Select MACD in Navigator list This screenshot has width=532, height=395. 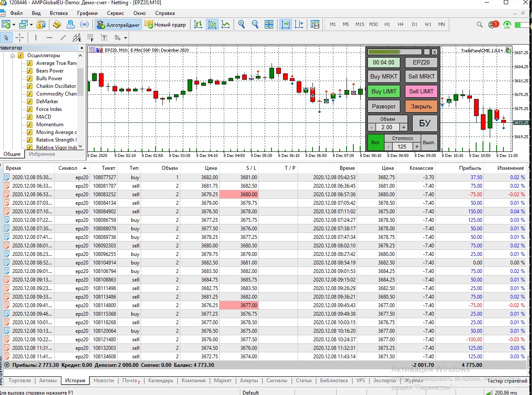click(x=43, y=117)
